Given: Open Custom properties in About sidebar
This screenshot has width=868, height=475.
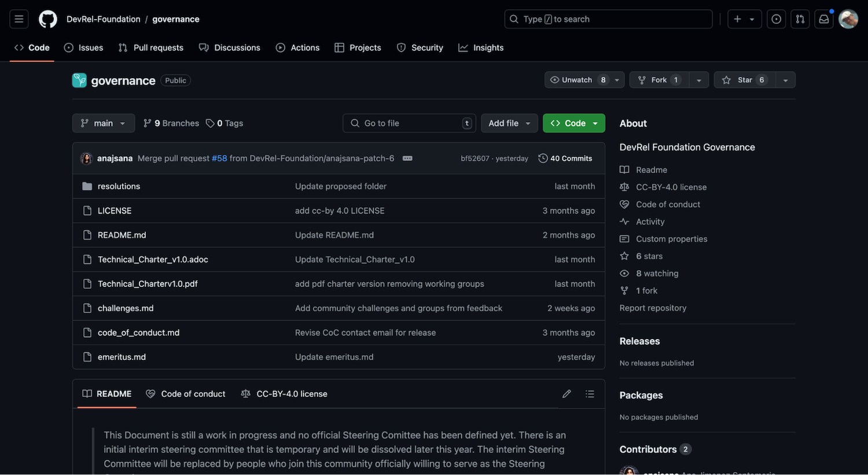Looking at the screenshot, I should pyautogui.click(x=671, y=239).
